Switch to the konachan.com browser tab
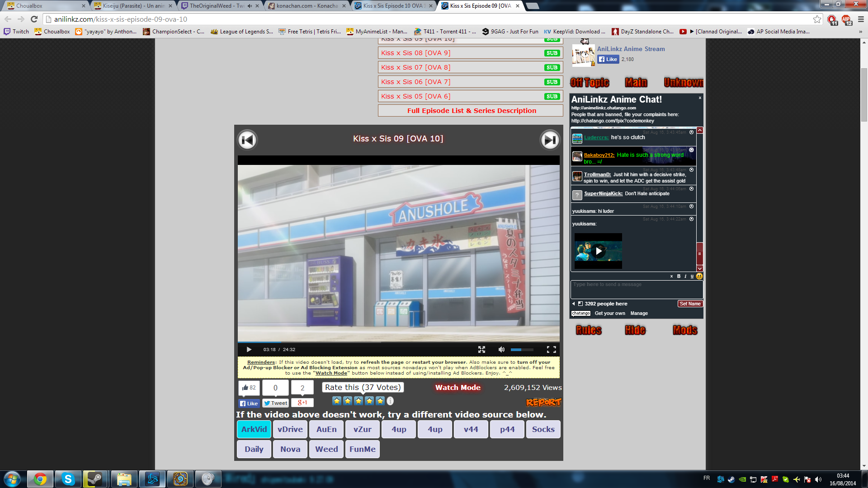This screenshot has height=488, width=868. click(x=307, y=6)
